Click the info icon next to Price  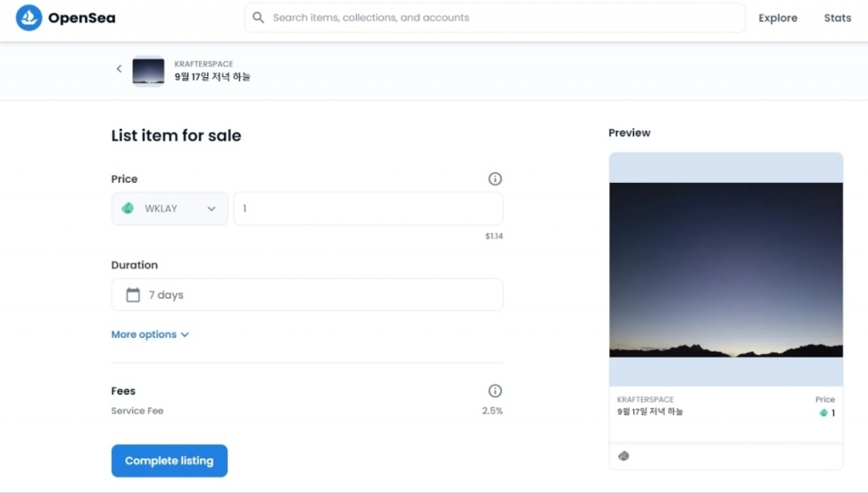point(495,179)
